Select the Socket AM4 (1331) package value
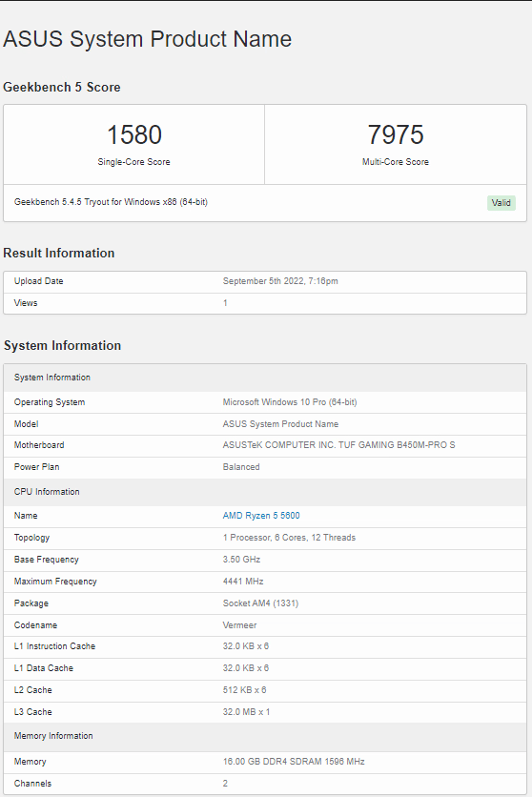 point(260,603)
